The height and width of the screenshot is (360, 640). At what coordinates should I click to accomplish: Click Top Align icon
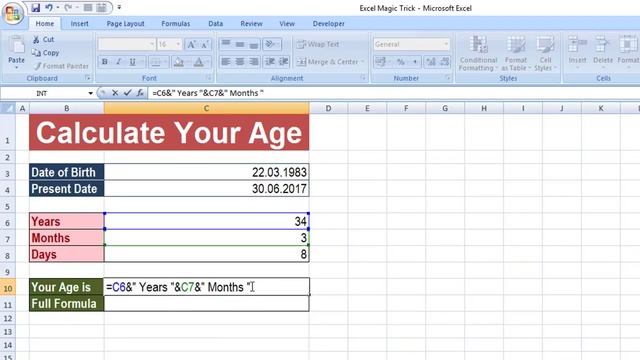226,44
